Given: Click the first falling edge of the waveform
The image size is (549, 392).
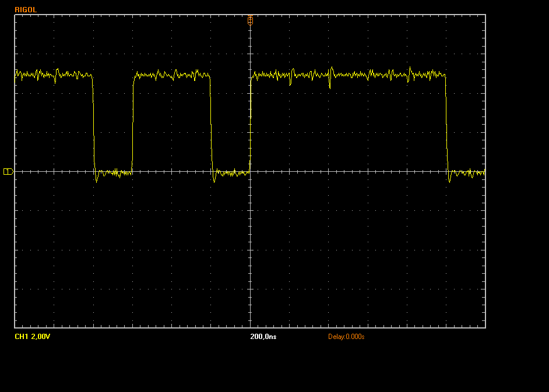Looking at the screenshot, I should point(93,122).
